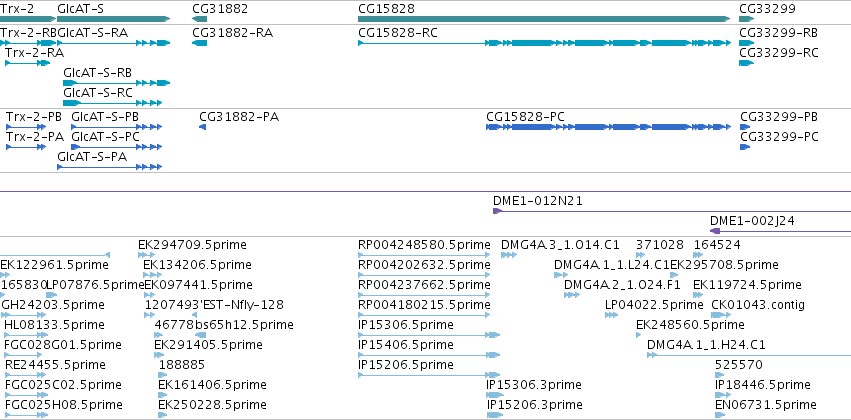This screenshot has height=420, width=851.
Task: Click the CG33299 gene glyph
Action: tap(747, 19)
